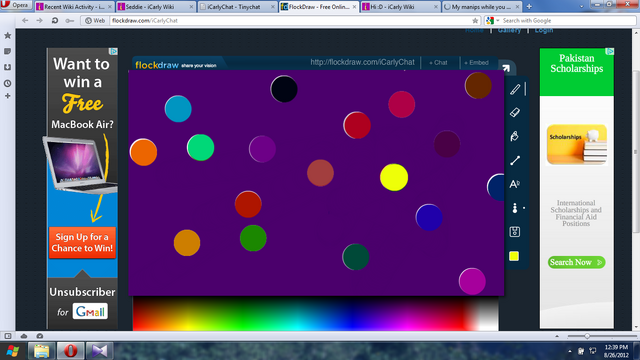Pick a color from the rainbow spectrum bar
640x360 pixels.
[315, 313]
